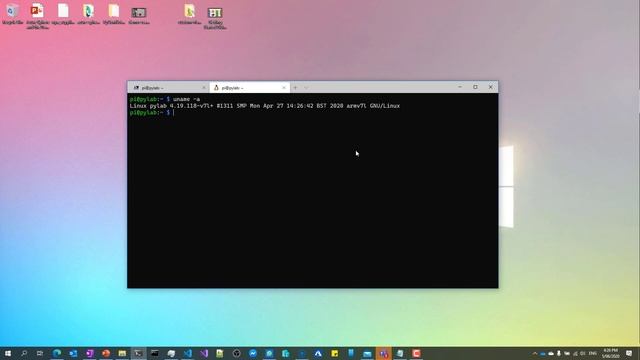Open Sticky Notes from taskbar

334,353
